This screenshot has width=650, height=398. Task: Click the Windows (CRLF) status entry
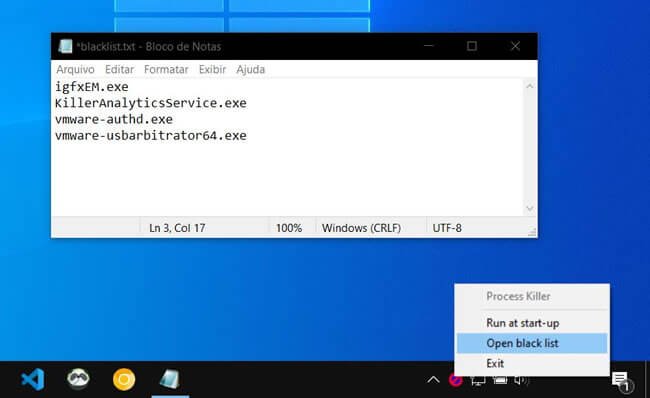click(361, 228)
